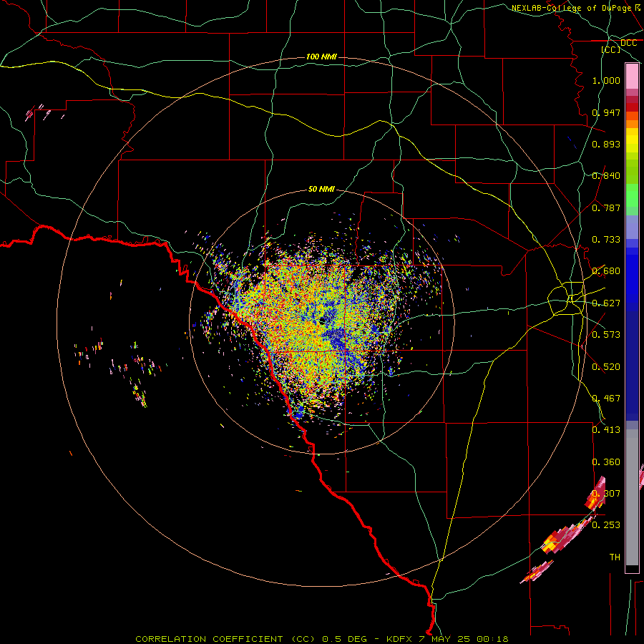The width and height of the screenshot is (644, 644).
Task: Click the 0.840 scale value
Action: click(x=606, y=176)
